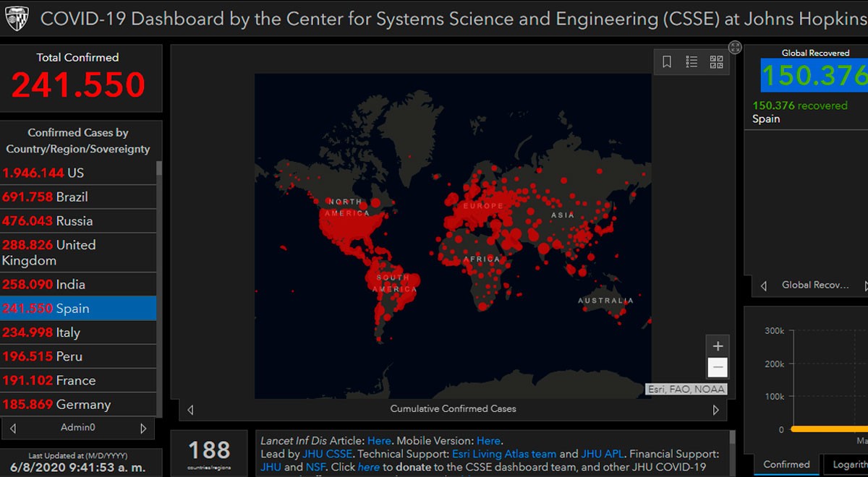This screenshot has width=868, height=477.
Task: Select the Confirmed chart tab
Action: 786,465
